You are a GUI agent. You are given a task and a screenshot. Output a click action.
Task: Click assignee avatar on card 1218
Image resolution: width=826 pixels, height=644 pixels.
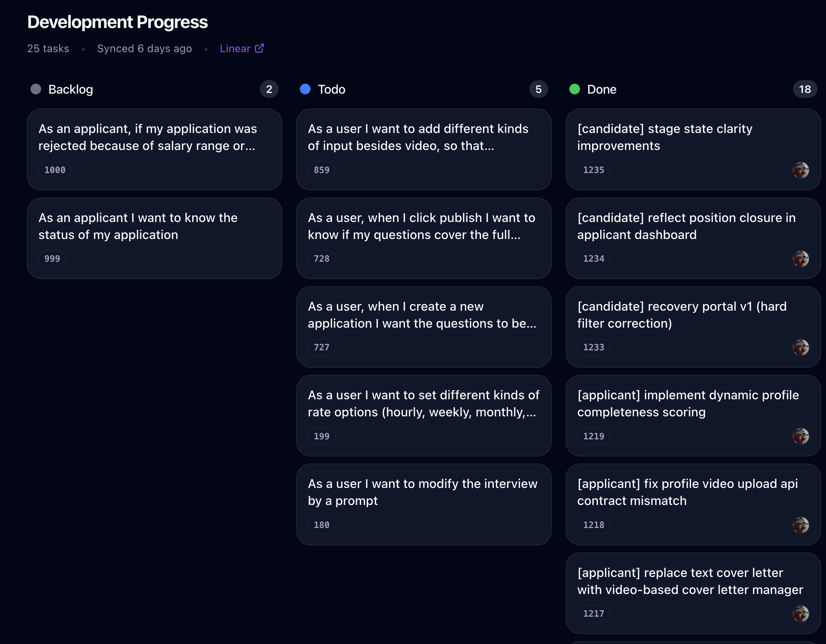click(801, 525)
